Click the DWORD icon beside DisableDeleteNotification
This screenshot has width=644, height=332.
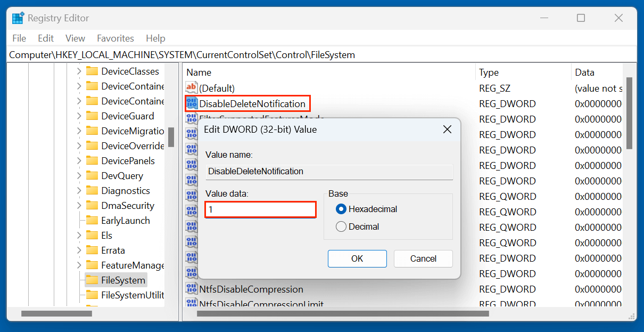click(192, 103)
